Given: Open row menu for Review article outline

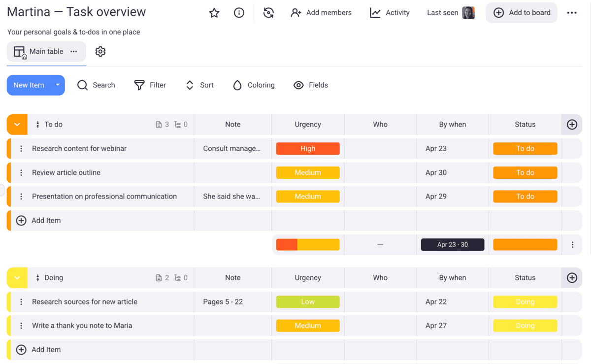Looking at the screenshot, I should click(x=21, y=173).
